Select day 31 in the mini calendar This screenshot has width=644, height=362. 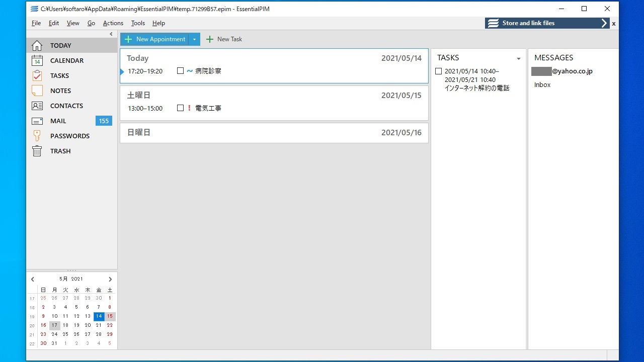(x=54, y=343)
